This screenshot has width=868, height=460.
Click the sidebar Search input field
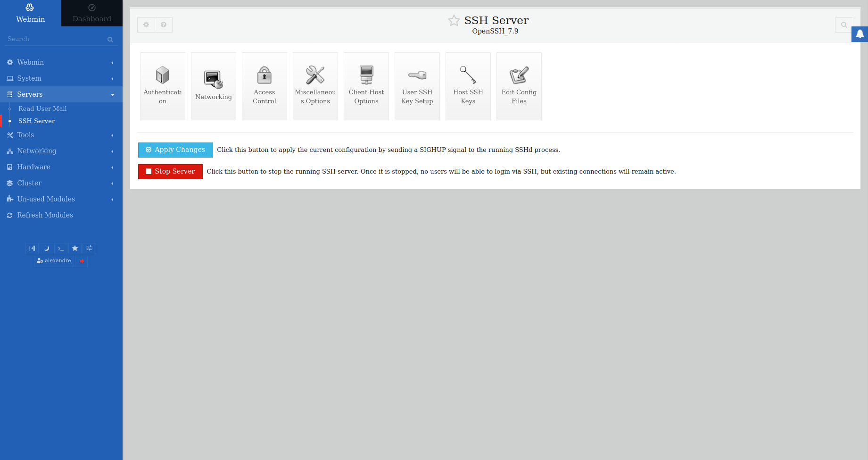pyautogui.click(x=57, y=39)
